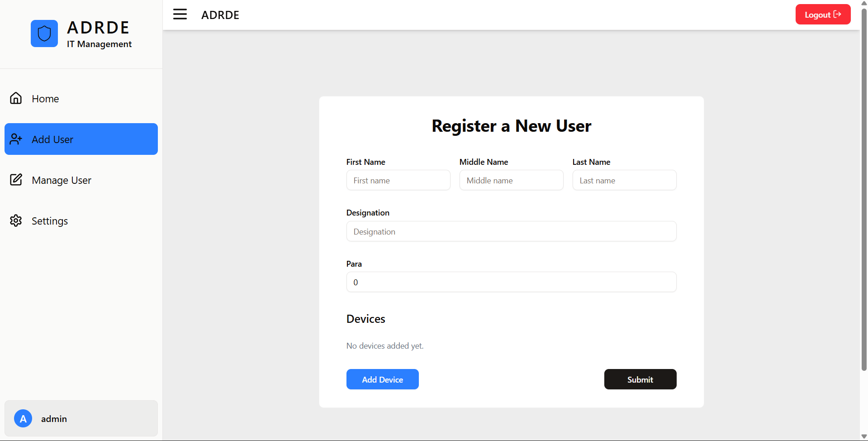
Task: Click the Middle name input field
Action: tap(511, 180)
